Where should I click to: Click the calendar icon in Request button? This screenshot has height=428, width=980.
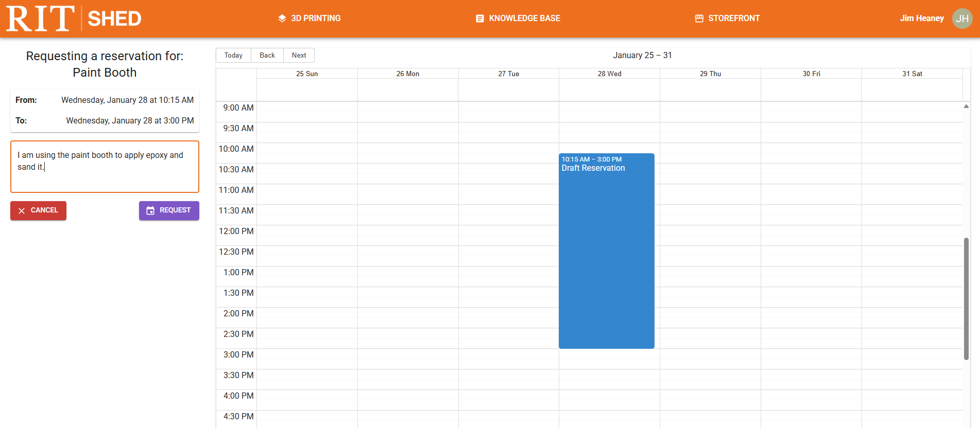click(x=150, y=210)
